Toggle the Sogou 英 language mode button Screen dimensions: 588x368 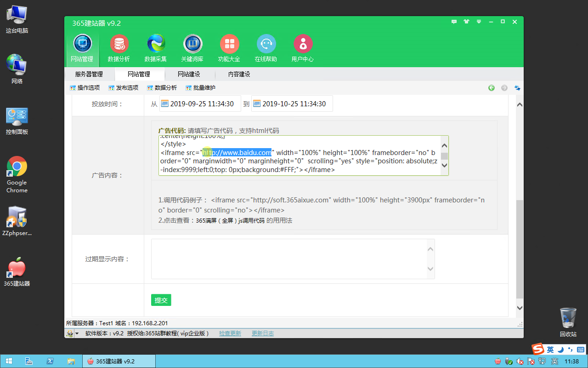550,350
